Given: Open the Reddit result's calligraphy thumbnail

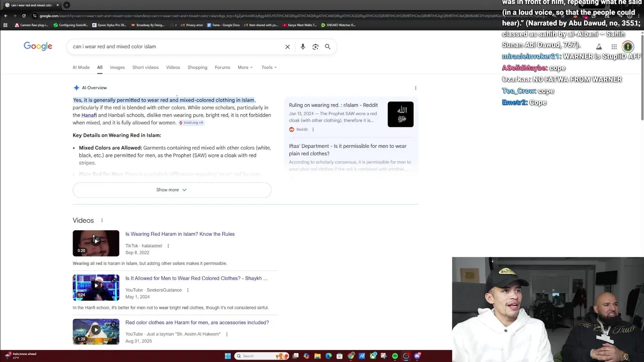Looking at the screenshot, I should (x=400, y=114).
